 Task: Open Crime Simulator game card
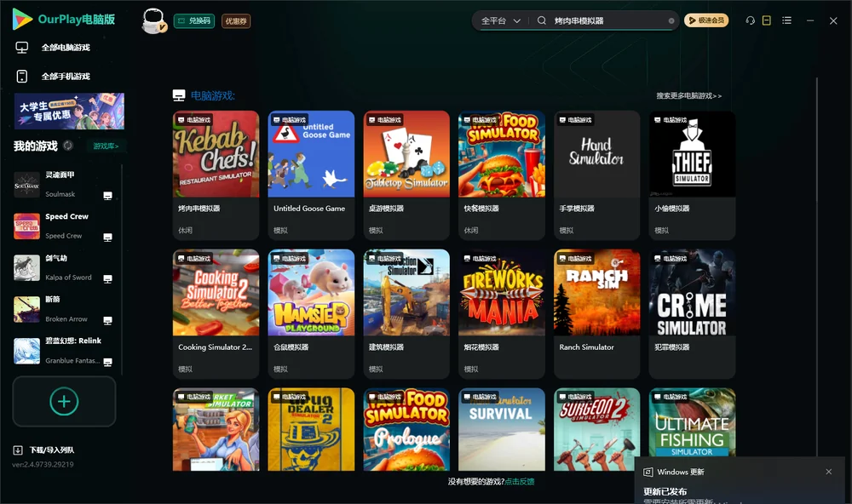[692, 314]
